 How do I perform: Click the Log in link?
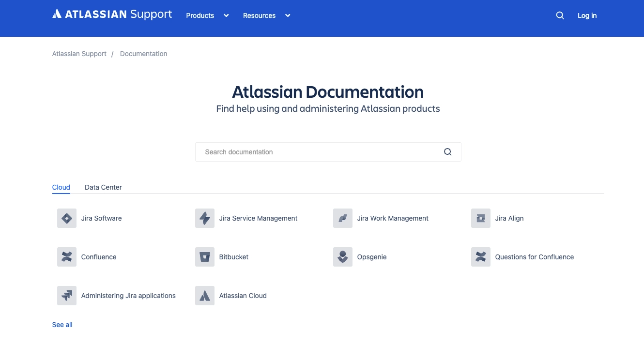(x=587, y=15)
